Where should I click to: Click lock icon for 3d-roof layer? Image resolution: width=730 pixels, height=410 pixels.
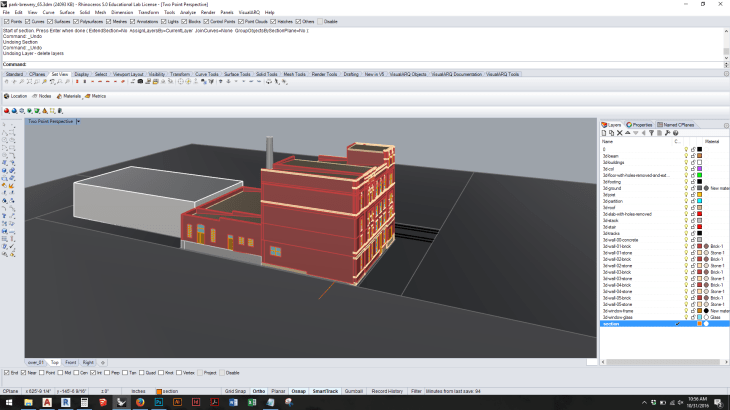(693, 206)
